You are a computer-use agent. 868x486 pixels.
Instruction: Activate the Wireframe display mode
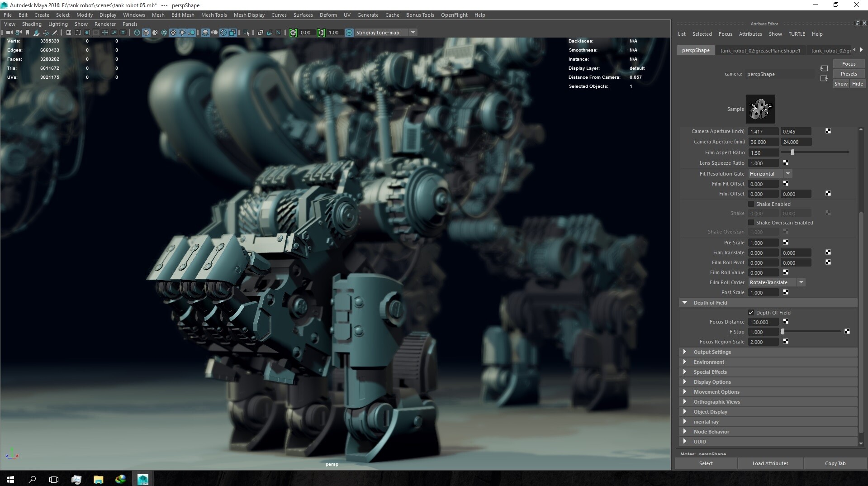(x=137, y=32)
